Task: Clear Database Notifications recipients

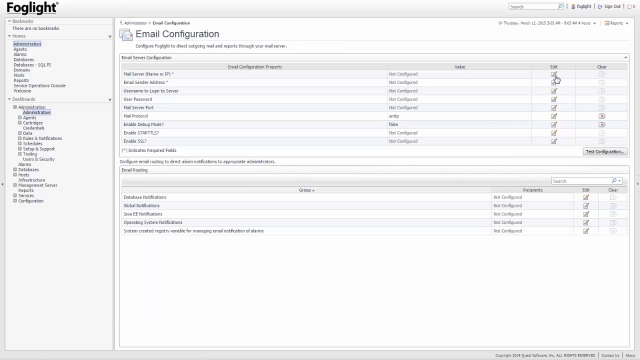Action: pyautogui.click(x=613, y=198)
